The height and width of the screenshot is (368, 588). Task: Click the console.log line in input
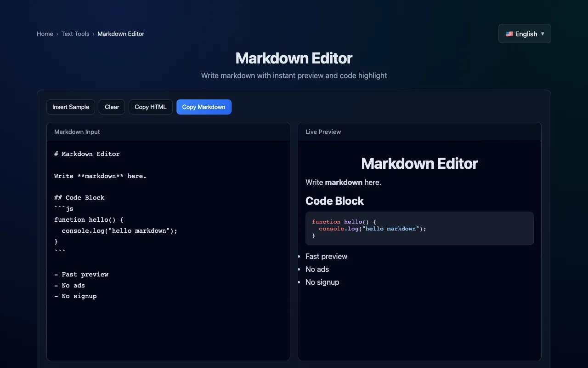click(119, 230)
